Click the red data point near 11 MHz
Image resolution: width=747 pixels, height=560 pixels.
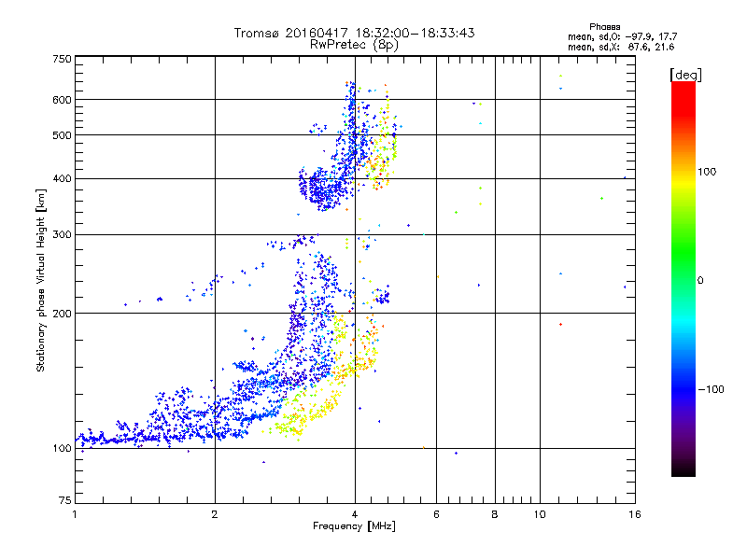click(561, 324)
